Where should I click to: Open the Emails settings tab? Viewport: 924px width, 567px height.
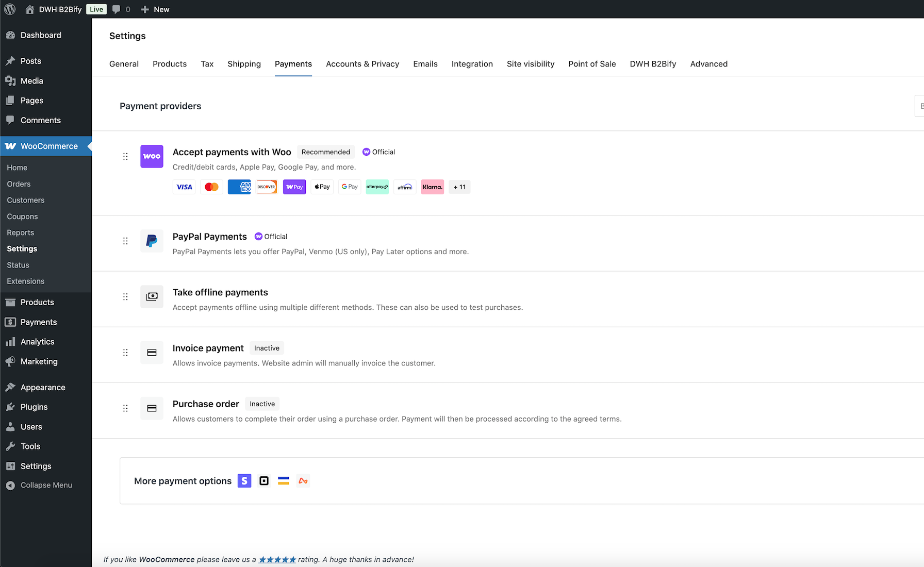click(425, 64)
